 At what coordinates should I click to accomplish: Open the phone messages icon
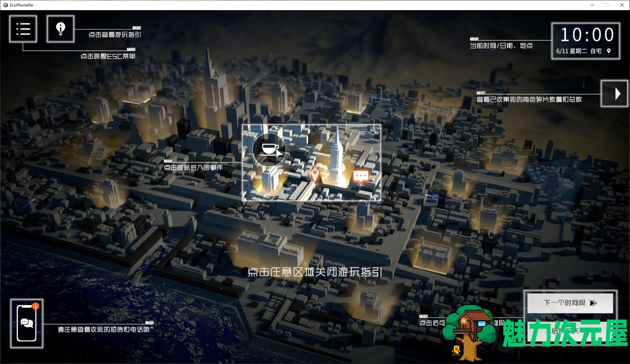pyautogui.click(x=27, y=323)
